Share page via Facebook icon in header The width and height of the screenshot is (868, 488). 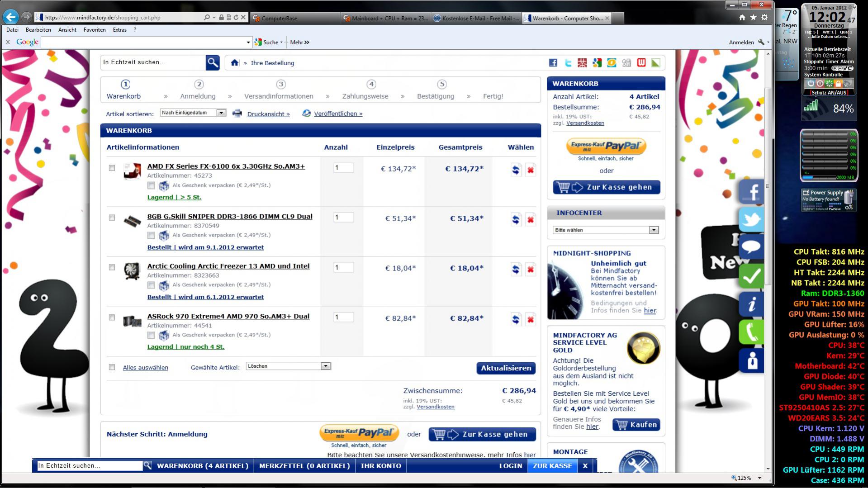click(553, 63)
